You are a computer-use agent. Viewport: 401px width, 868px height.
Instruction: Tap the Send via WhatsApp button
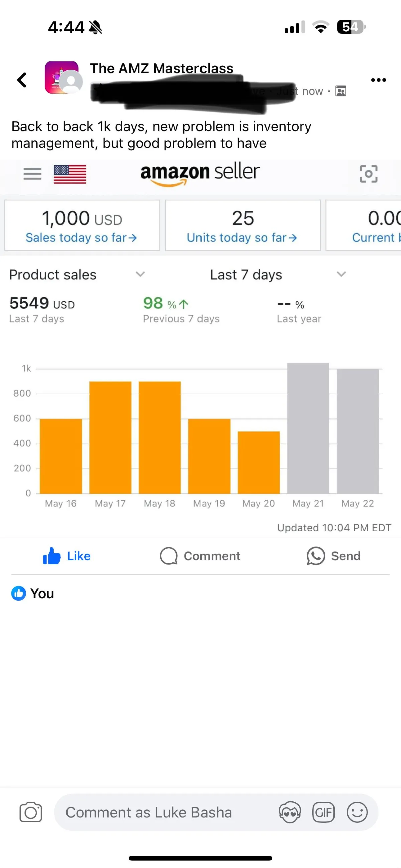(333, 556)
